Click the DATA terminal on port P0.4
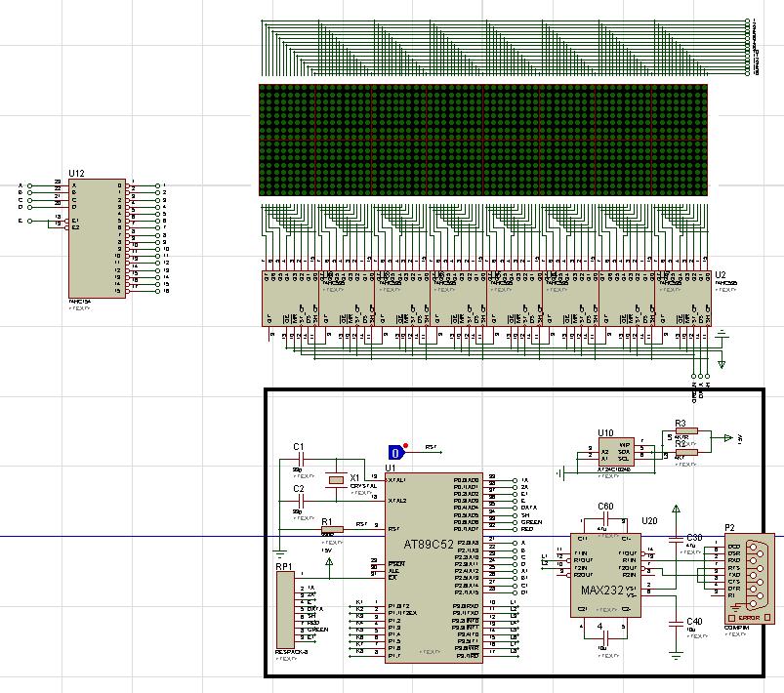Screen dimensions: 784x693 pyautogui.click(x=515, y=508)
